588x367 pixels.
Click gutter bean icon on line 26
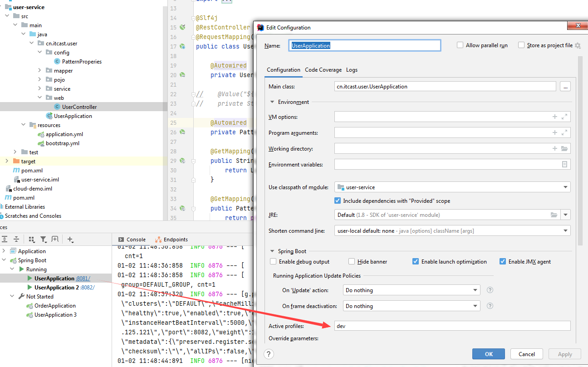tap(182, 132)
